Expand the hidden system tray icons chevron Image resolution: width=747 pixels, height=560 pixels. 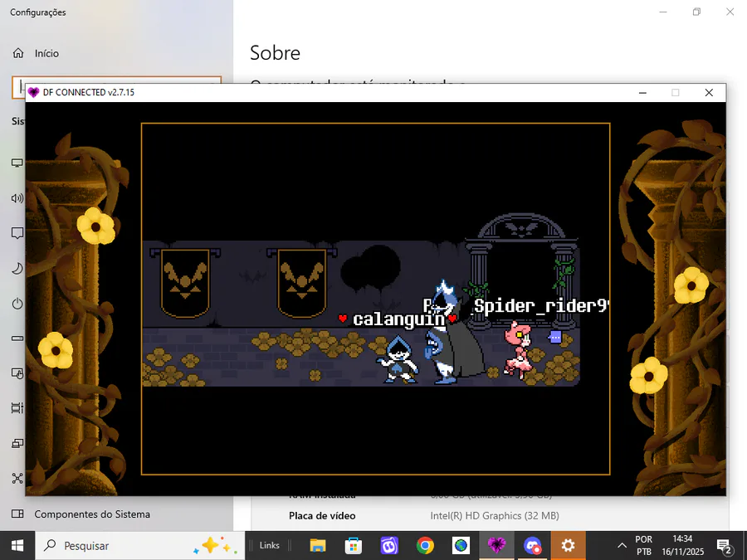[x=622, y=546]
